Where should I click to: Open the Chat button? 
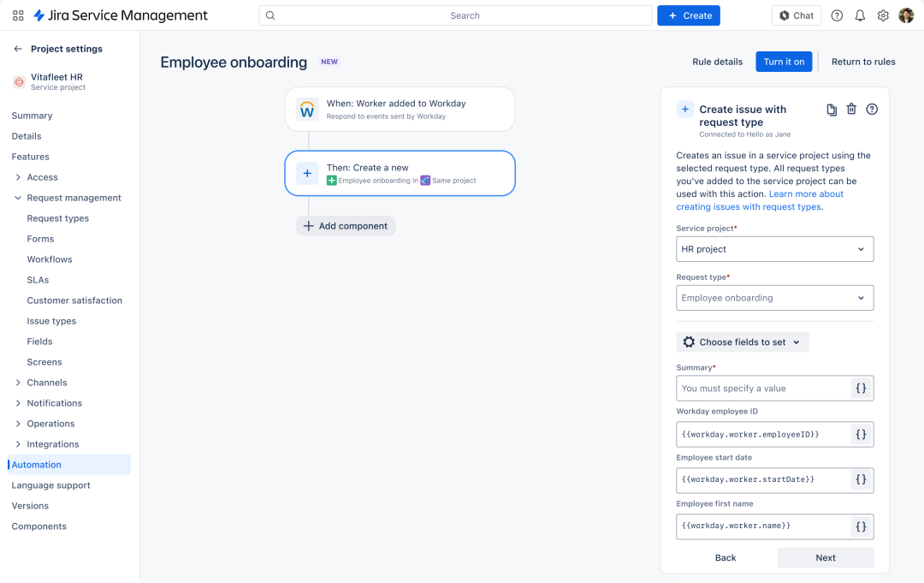(x=797, y=16)
